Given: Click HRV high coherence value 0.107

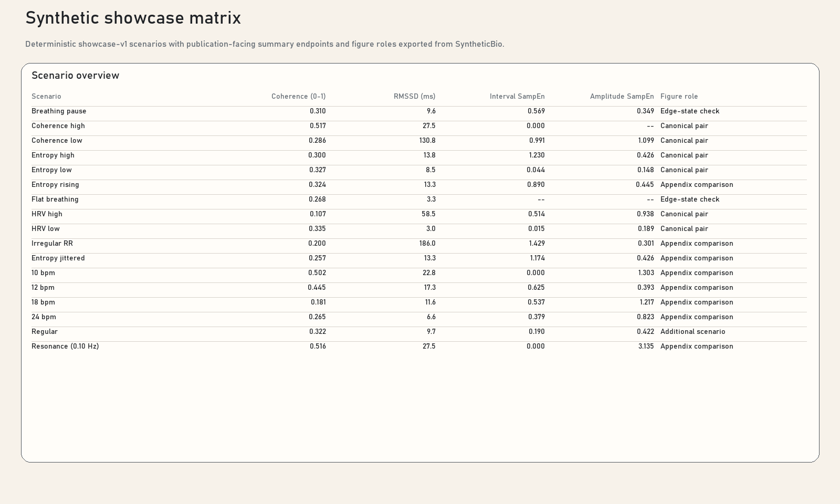Looking at the screenshot, I should [x=318, y=214].
